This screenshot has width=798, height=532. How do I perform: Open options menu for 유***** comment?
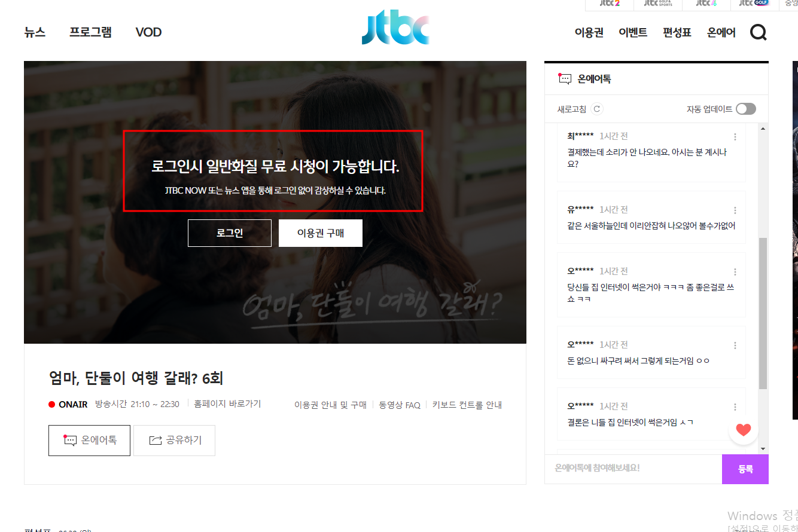(735, 210)
